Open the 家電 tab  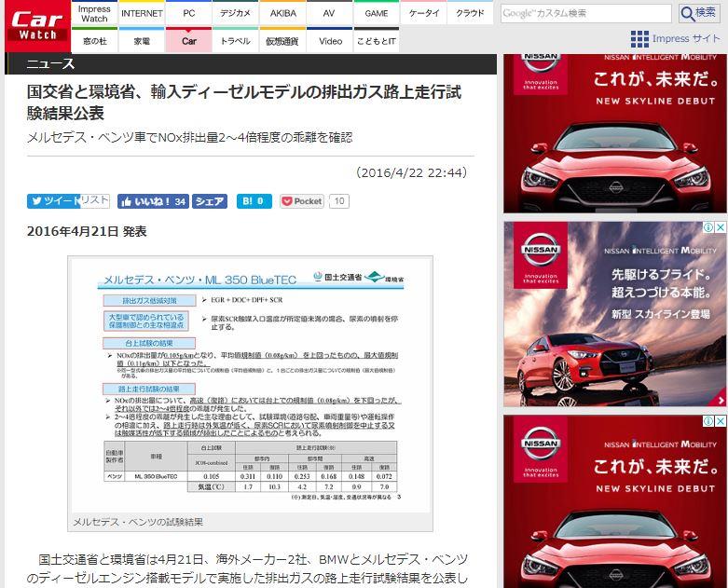(142, 41)
